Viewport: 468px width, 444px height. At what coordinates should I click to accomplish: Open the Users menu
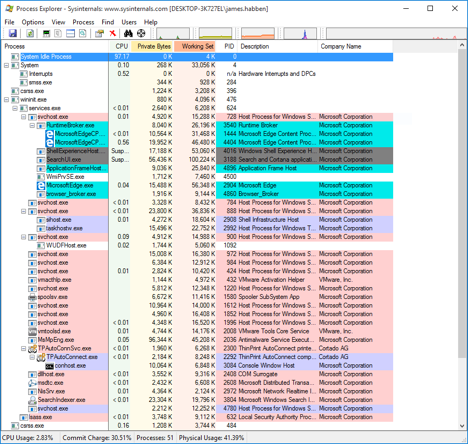pos(129,22)
